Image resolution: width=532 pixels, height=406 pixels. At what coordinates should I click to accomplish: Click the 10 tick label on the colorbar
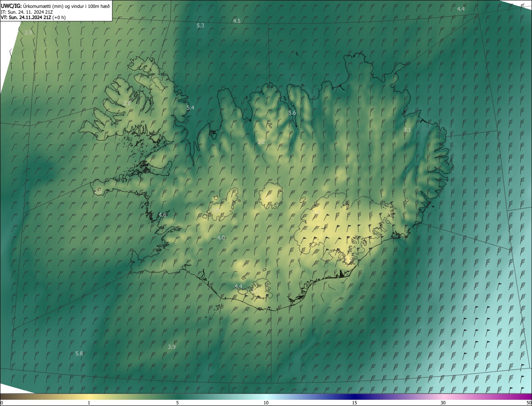(266, 403)
